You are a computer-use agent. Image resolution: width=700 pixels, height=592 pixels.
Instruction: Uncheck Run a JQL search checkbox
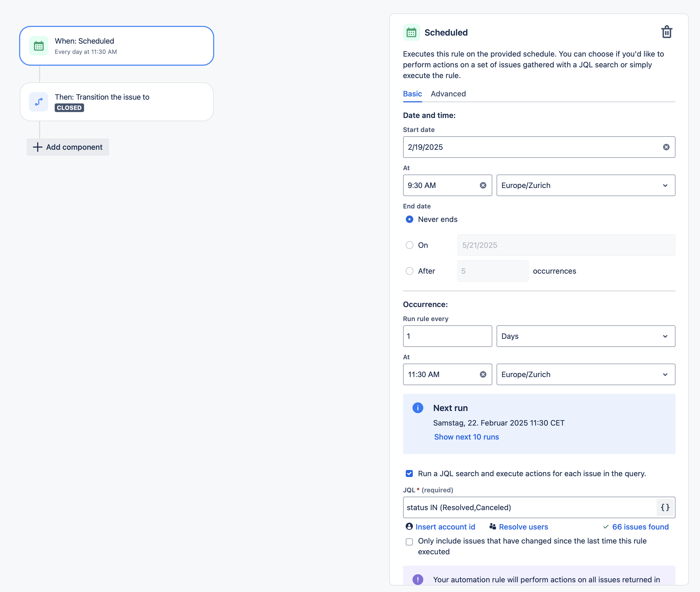pos(409,473)
